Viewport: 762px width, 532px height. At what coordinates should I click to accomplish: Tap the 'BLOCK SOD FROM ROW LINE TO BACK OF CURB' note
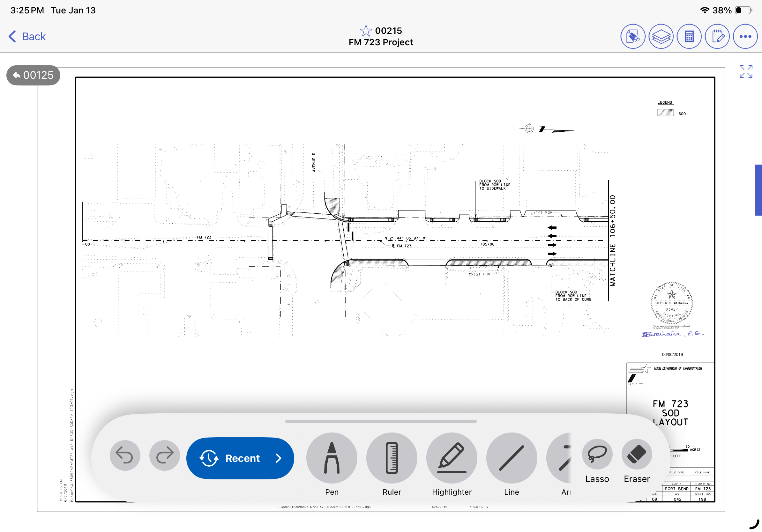tap(573, 296)
